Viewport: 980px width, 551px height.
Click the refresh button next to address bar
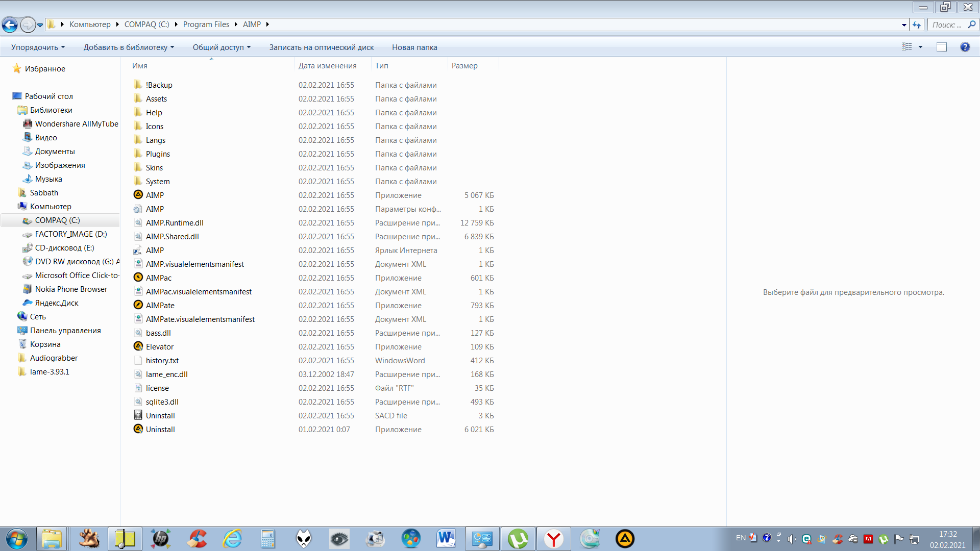(917, 24)
